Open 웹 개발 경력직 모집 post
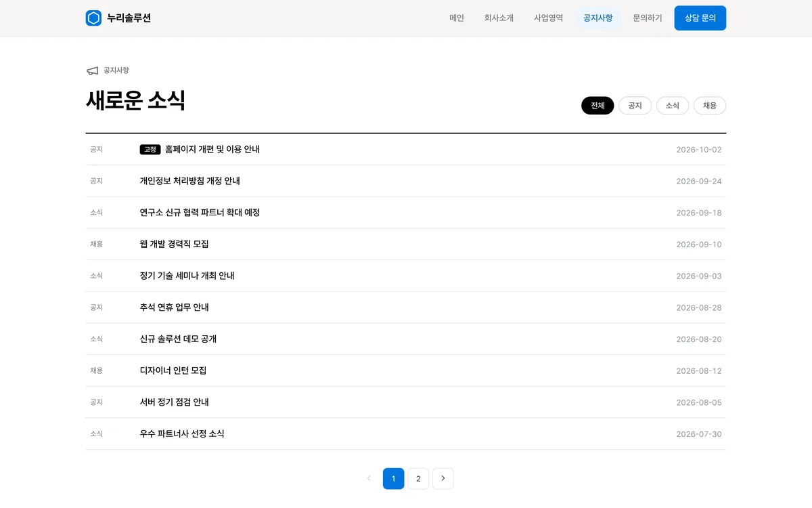This screenshot has height=508, width=812. (175, 244)
